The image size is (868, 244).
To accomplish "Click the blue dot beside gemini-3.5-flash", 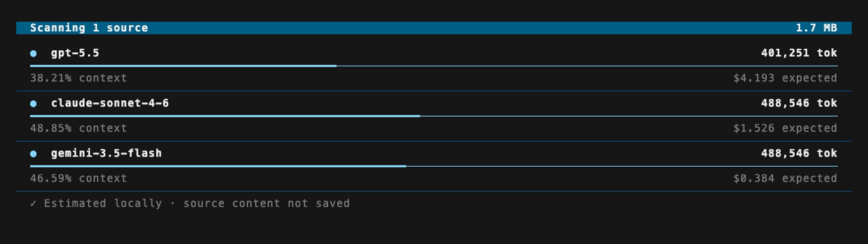I will pos(33,154).
